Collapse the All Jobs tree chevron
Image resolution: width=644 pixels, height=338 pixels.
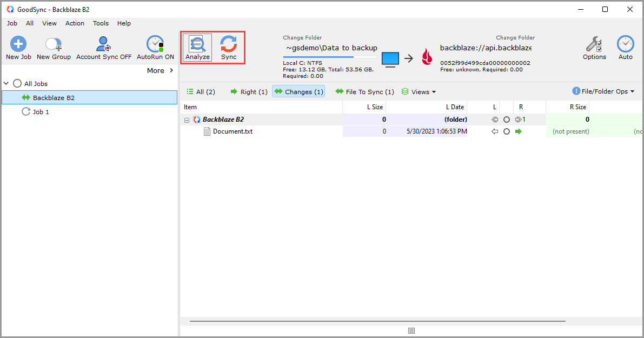coord(6,83)
